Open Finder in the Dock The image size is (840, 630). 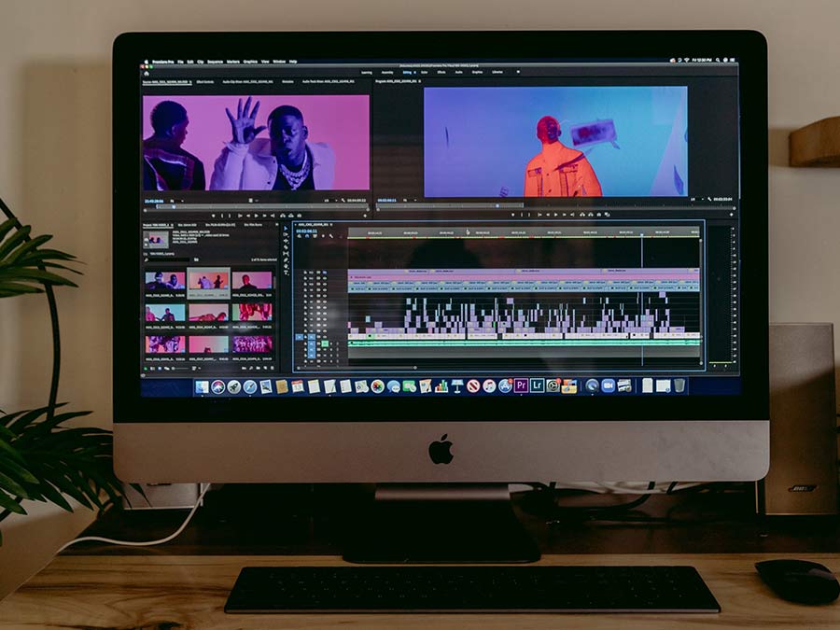[x=202, y=386]
